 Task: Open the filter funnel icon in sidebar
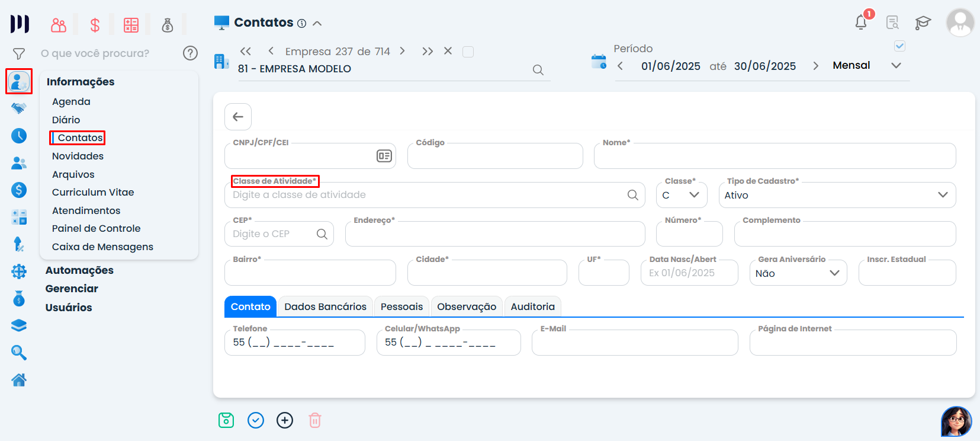tap(19, 54)
